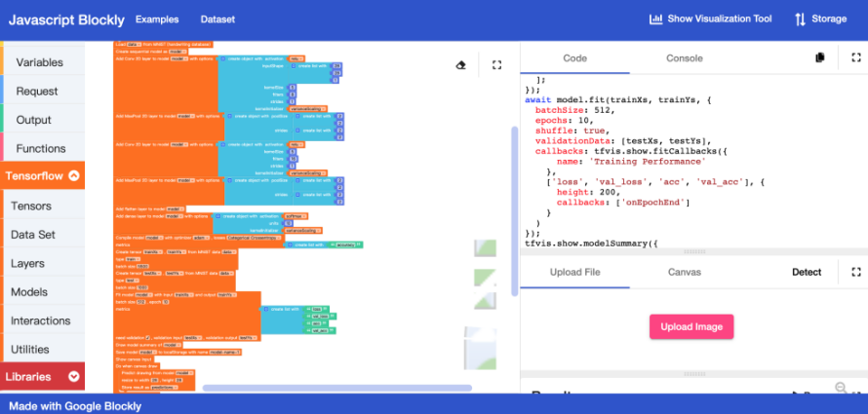
Task: Click the Save model name text field
Action: click(224, 352)
